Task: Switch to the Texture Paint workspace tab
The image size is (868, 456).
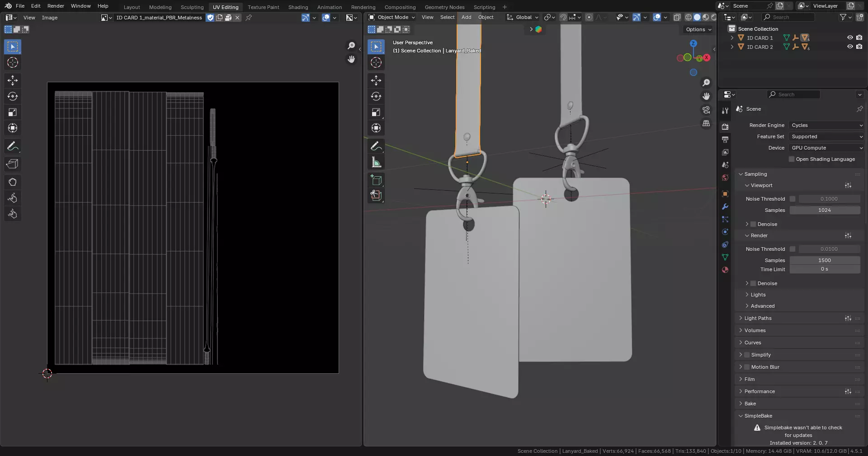Action: pyautogui.click(x=263, y=7)
